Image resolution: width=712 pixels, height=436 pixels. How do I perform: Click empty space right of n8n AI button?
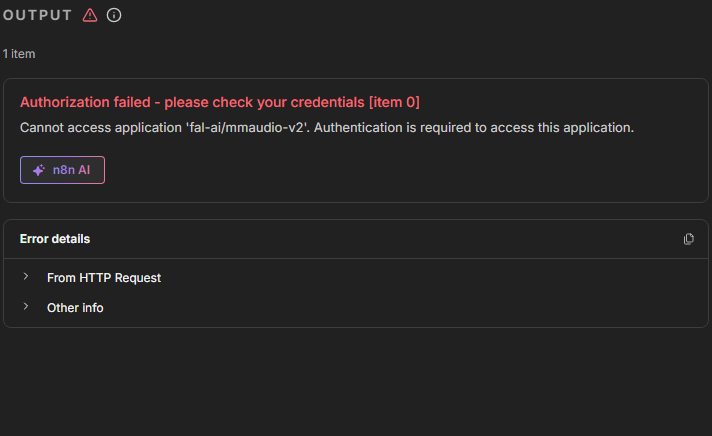tap(400, 171)
